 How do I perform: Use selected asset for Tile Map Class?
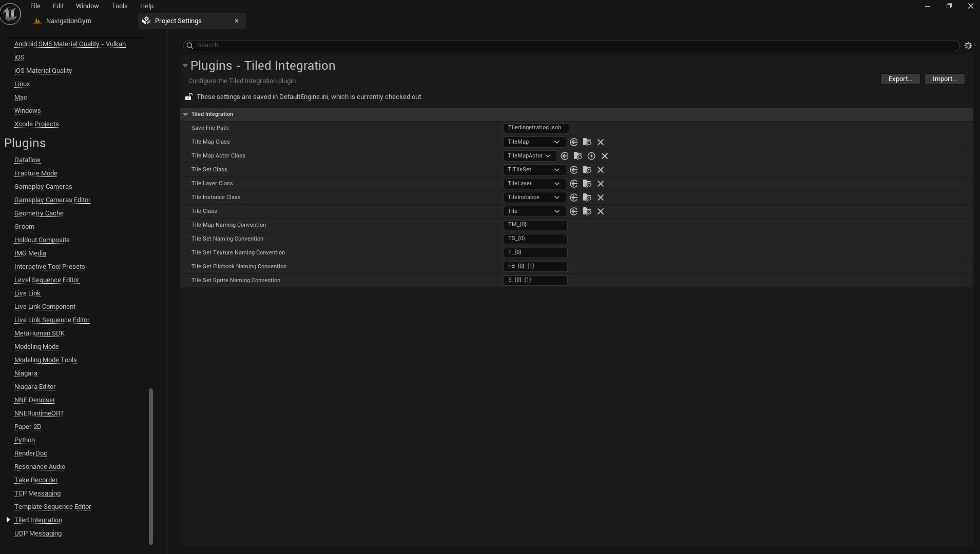[574, 142]
